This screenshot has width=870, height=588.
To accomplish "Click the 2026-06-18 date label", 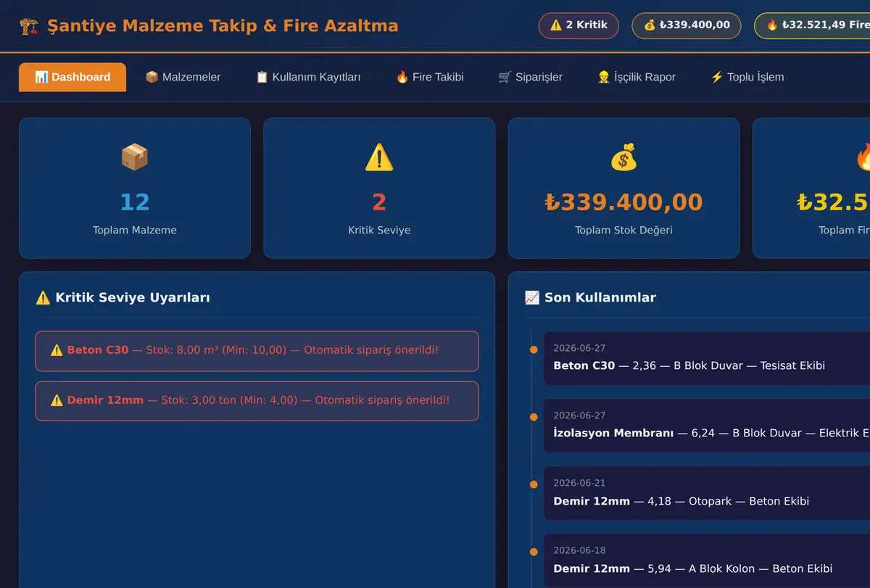I will tap(579, 550).
